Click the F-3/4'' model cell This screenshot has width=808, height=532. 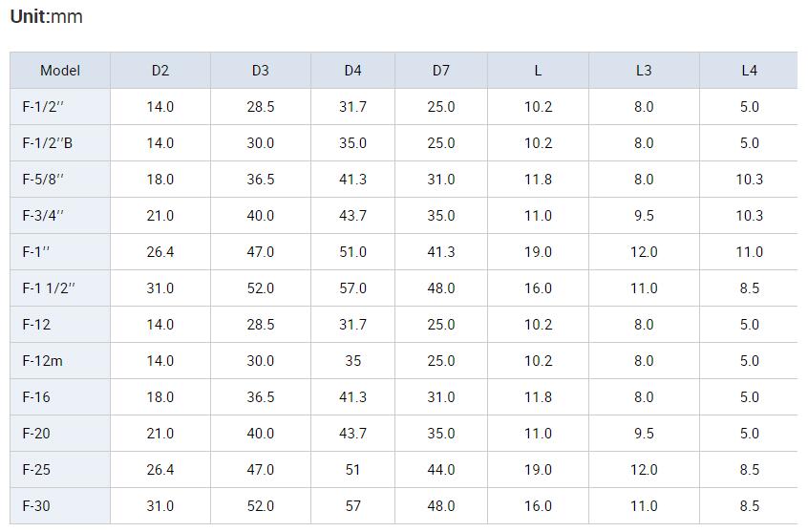(60, 216)
